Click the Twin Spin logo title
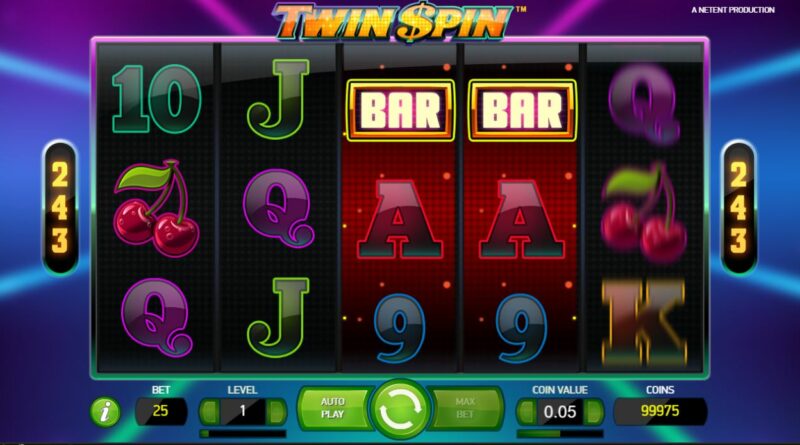Image resolution: width=800 pixels, height=445 pixels. (x=393, y=21)
